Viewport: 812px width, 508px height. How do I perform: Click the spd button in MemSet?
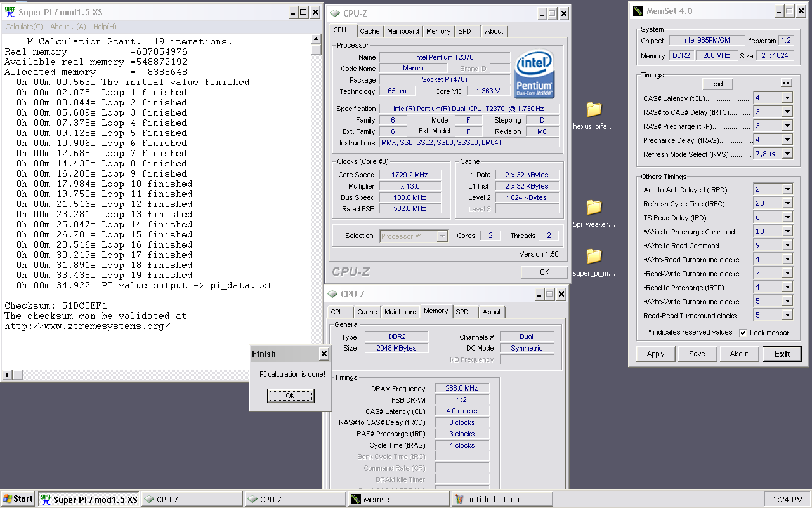[x=717, y=84]
